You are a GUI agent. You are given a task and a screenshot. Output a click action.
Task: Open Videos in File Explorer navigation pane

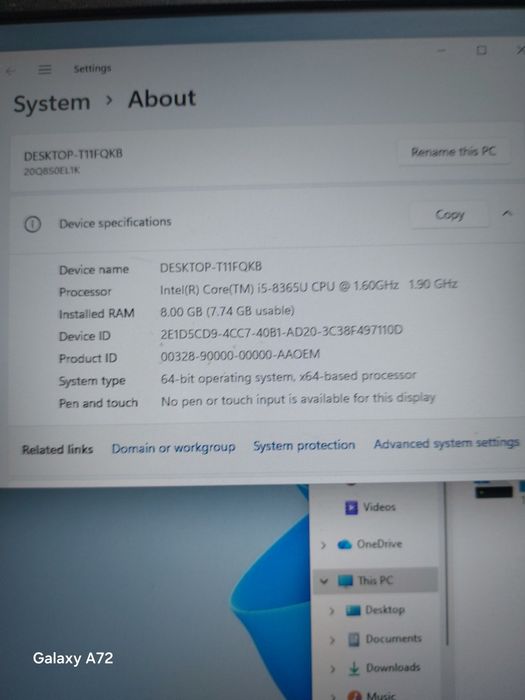[x=379, y=507]
